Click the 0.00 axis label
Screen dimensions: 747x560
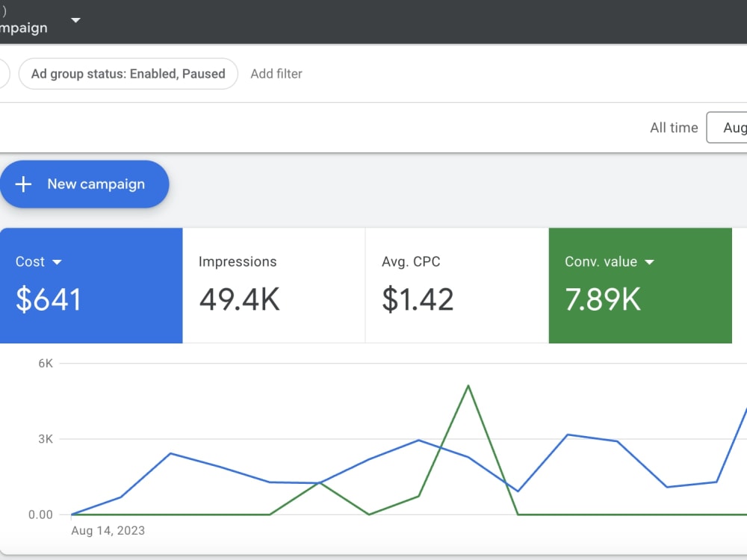[x=40, y=514]
